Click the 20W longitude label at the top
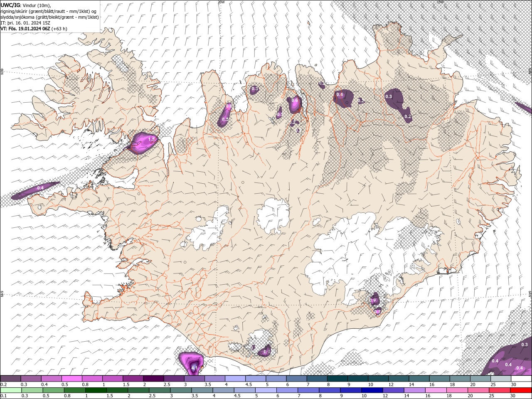532x399 pixels. click(221, 2)
